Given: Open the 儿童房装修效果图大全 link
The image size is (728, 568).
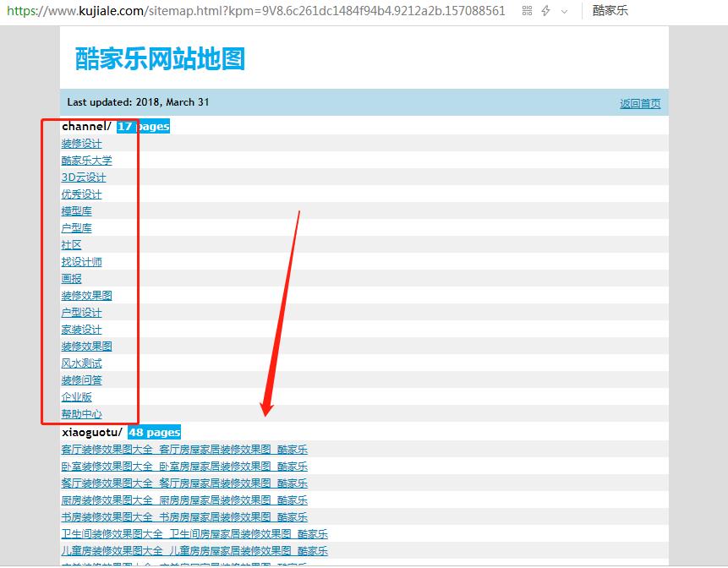Looking at the screenshot, I should [x=194, y=551].
